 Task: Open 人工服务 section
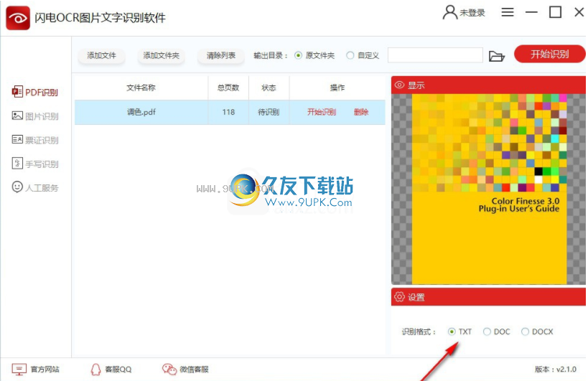(x=42, y=188)
